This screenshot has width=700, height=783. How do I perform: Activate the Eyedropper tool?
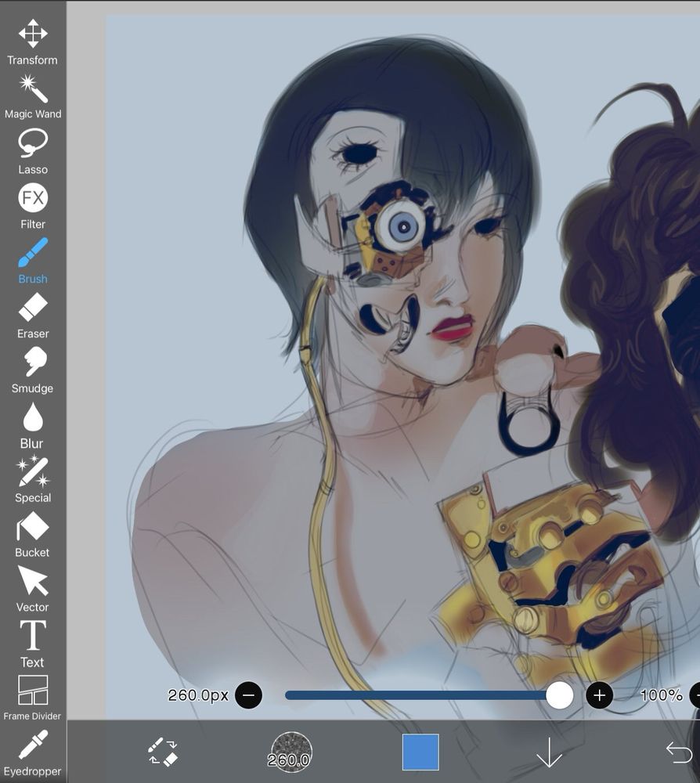tap(32, 752)
